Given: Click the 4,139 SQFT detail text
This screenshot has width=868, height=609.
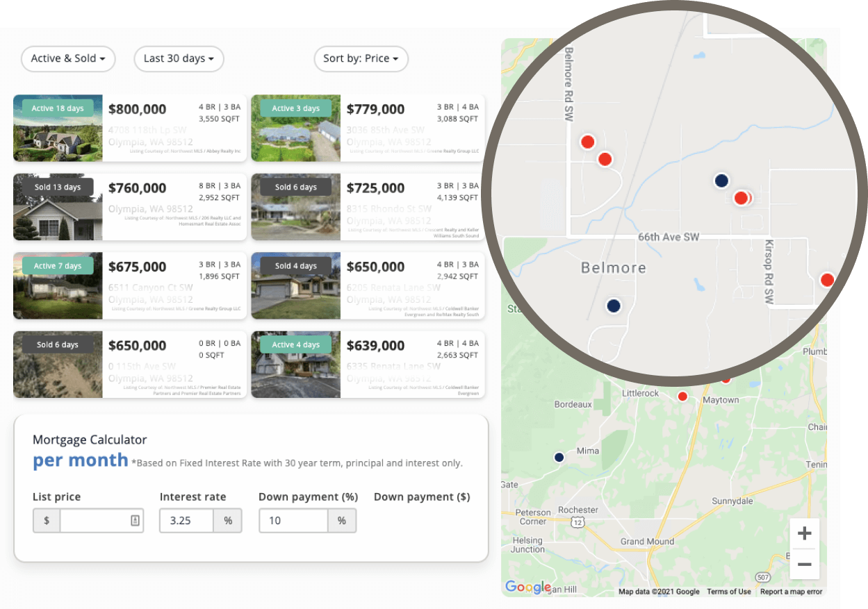Looking at the screenshot, I should [457, 198].
